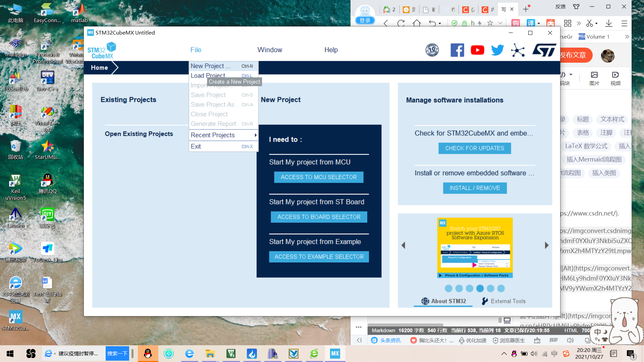Open the Azure RTOS banner thumbnail
Image resolution: width=644 pixels, height=362 pixels.
475,248
